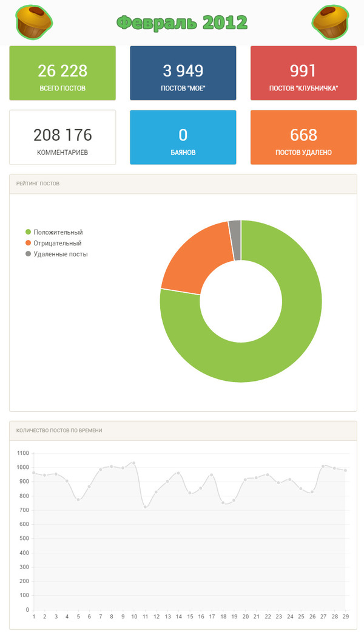
Task: Open the orange Постов удалено tile
Action: 303,137
